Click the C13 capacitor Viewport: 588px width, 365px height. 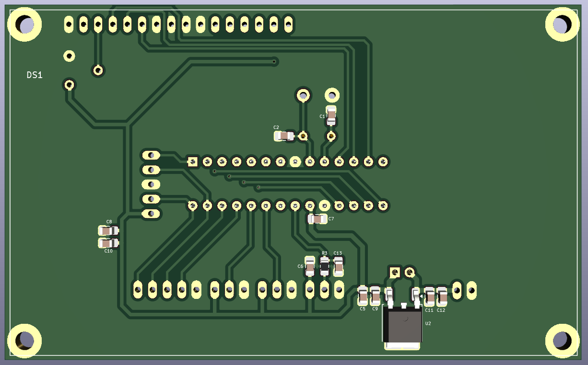click(x=339, y=266)
